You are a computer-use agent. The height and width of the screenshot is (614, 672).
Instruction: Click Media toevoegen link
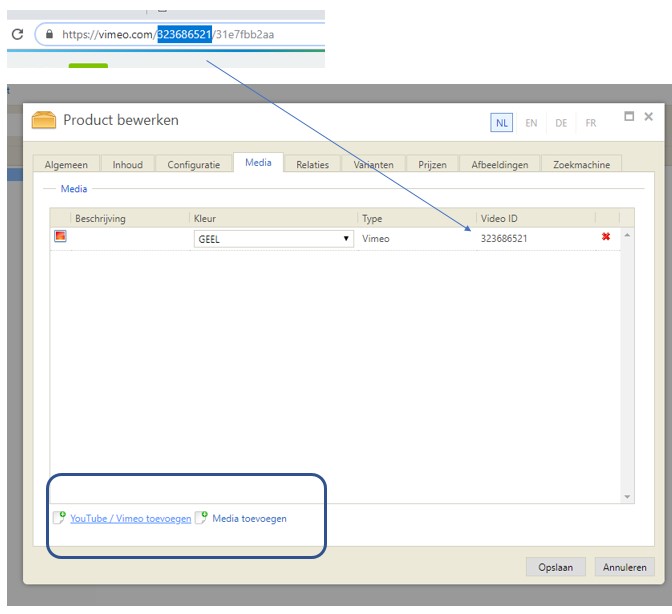(x=249, y=519)
